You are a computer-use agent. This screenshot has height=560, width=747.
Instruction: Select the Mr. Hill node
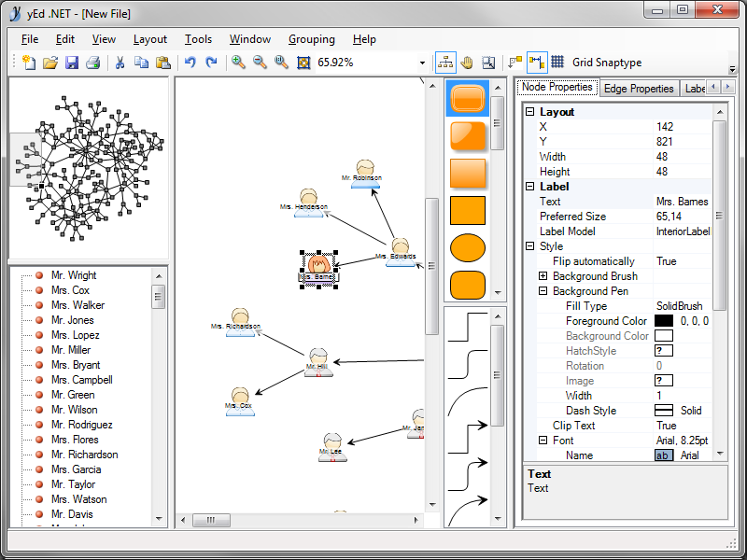click(x=318, y=363)
